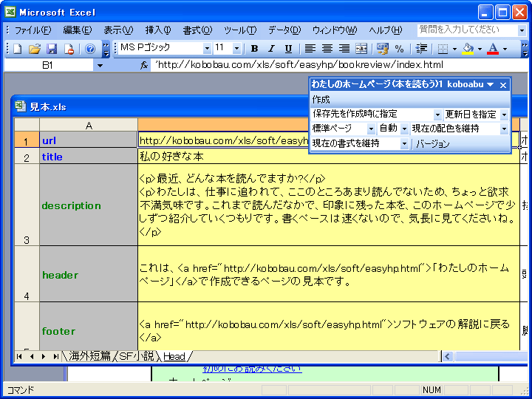Open the Fill Color dropdown arrow

tap(480, 49)
